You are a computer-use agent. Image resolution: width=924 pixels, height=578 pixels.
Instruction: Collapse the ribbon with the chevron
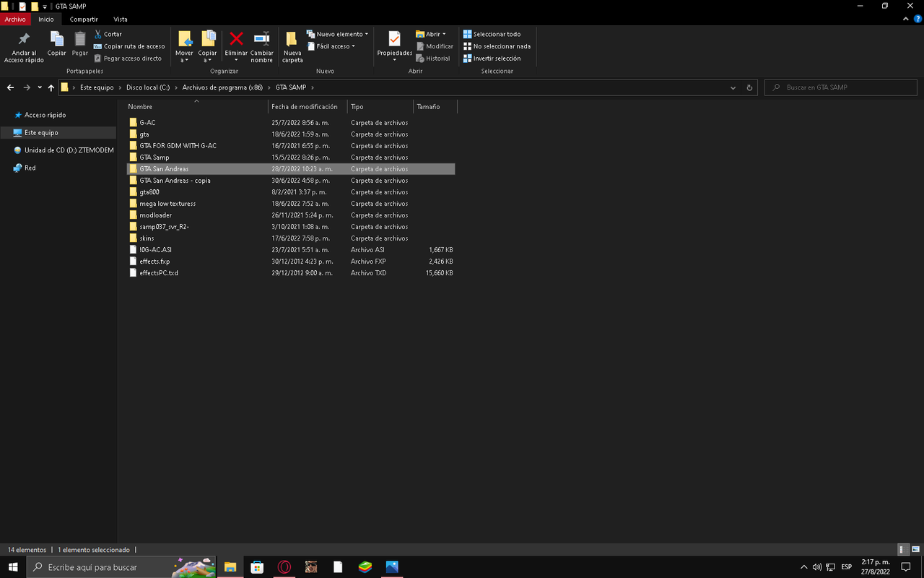tap(907, 20)
